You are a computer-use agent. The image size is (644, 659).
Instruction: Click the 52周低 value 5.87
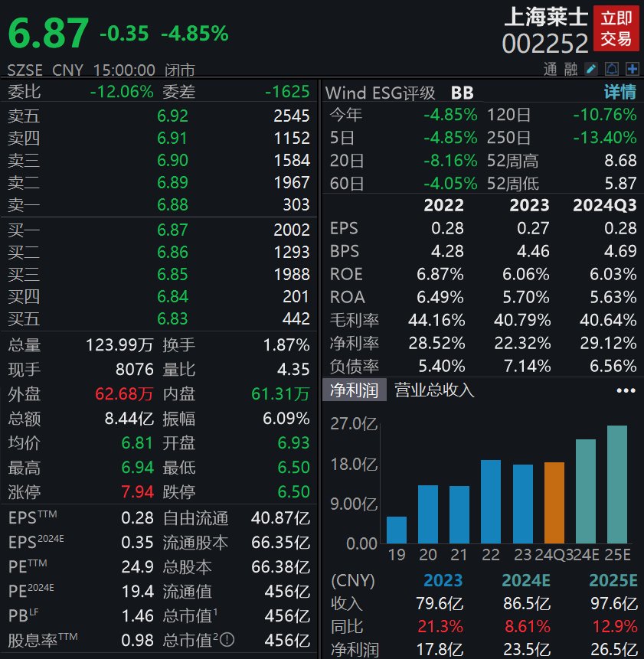620,183
